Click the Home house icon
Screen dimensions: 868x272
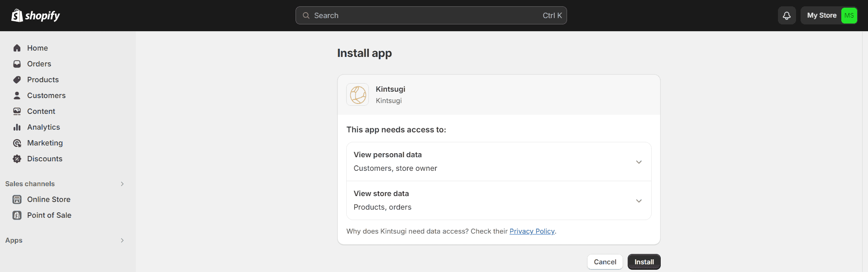(x=17, y=48)
